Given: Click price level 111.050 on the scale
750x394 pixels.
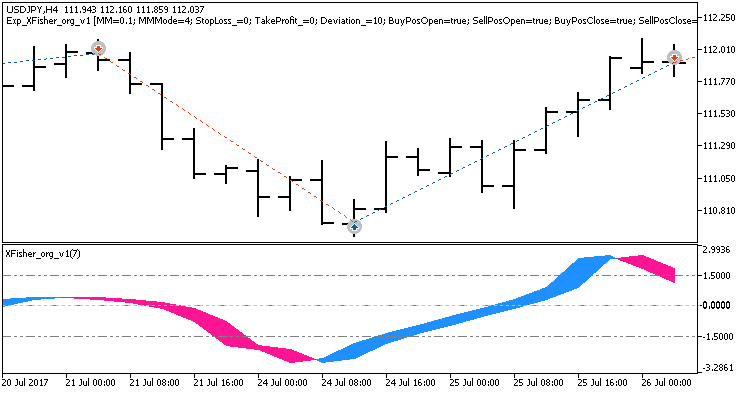Looking at the screenshot, I should [x=719, y=178].
